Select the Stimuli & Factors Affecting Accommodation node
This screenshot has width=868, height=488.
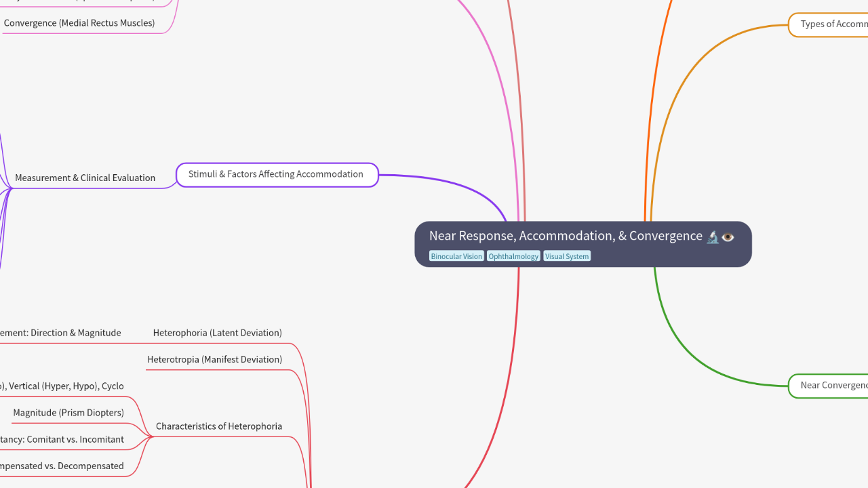277,175
